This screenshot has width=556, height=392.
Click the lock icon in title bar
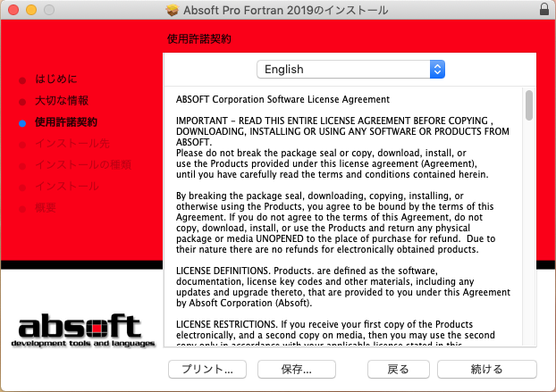coord(544,9)
